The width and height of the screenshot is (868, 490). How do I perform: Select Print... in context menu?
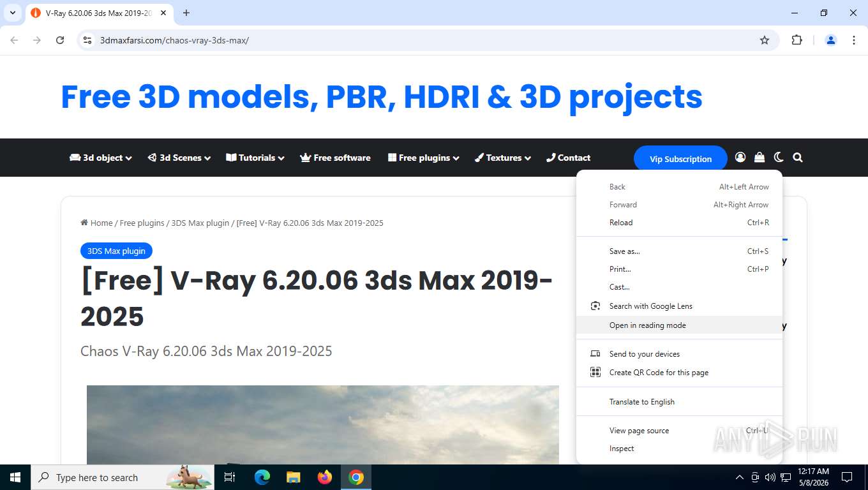[x=679, y=269]
